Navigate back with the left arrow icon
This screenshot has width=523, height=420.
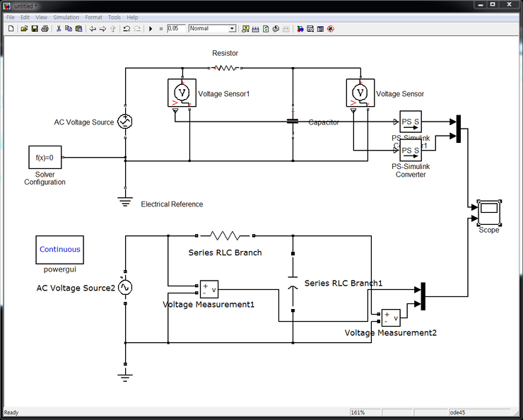[93, 29]
